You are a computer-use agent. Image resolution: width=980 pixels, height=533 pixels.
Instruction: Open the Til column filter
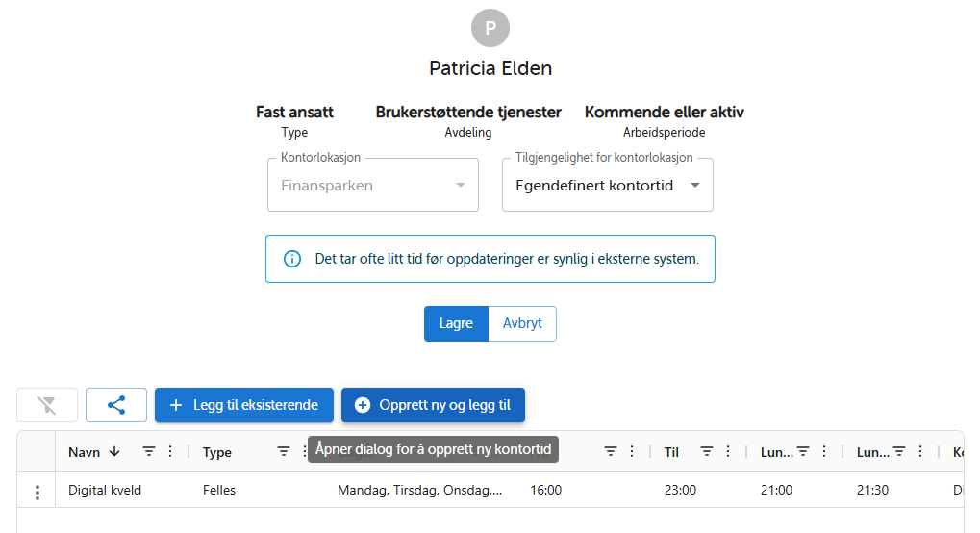[707, 451]
